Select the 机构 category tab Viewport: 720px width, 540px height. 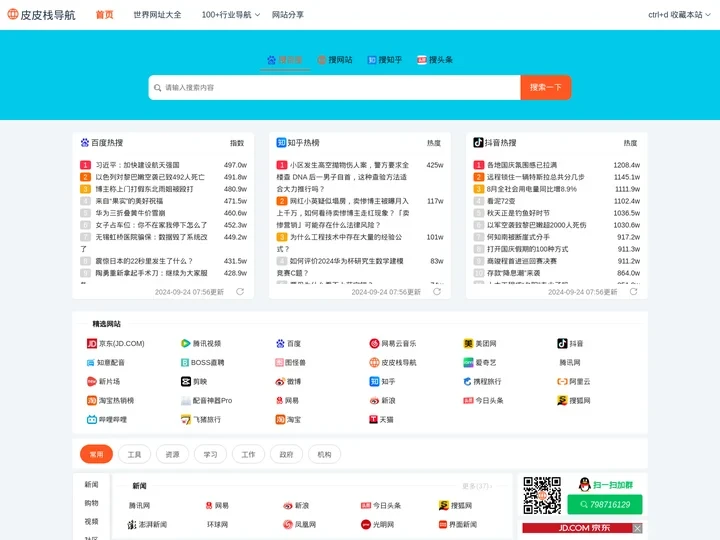(324, 455)
